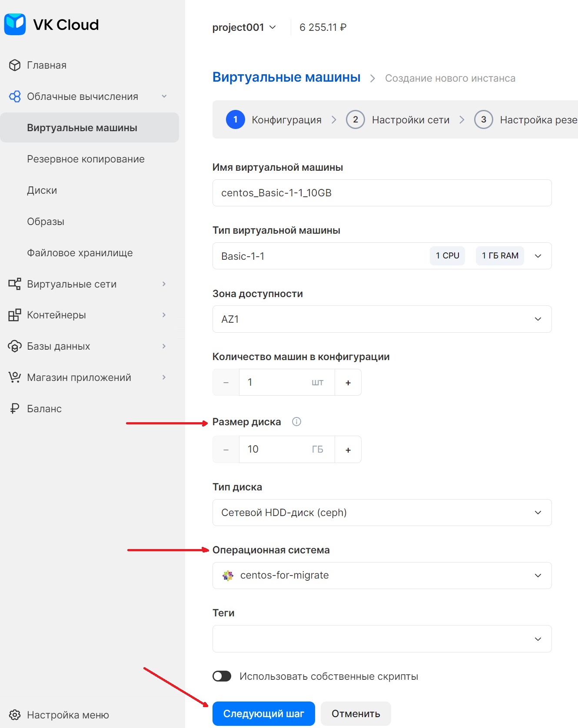Toggle Использовать собственные скрипты switch
The width and height of the screenshot is (578, 728).
pos(222,676)
